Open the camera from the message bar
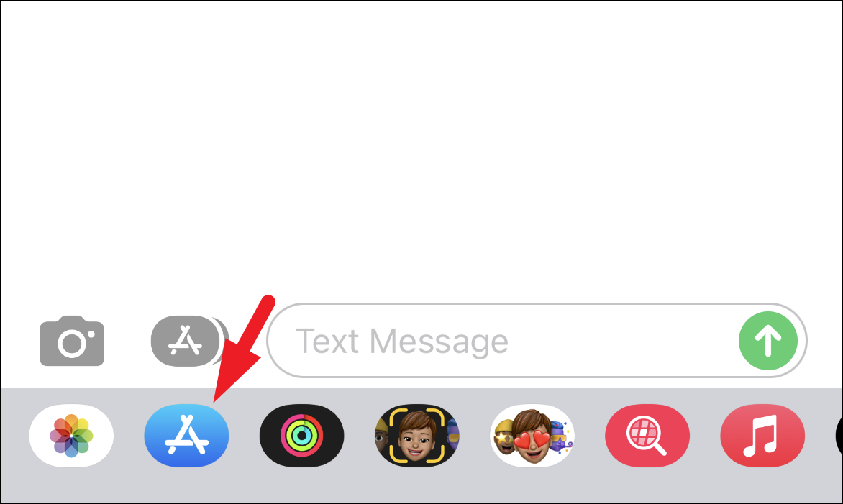 click(x=71, y=342)
